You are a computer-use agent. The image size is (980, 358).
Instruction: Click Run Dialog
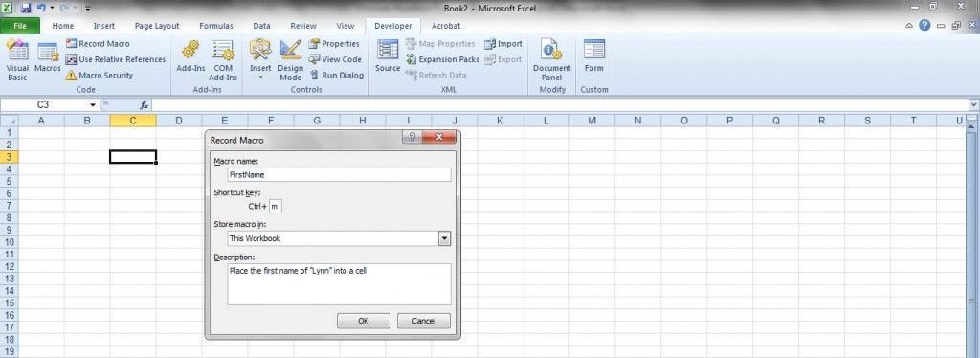click(337, 75)
